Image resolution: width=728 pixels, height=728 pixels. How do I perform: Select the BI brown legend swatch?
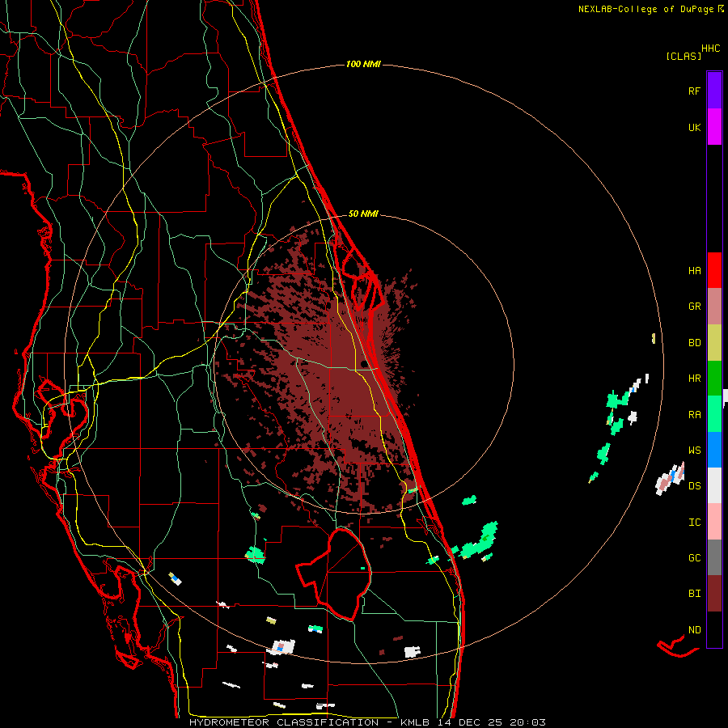pos(714,594)
